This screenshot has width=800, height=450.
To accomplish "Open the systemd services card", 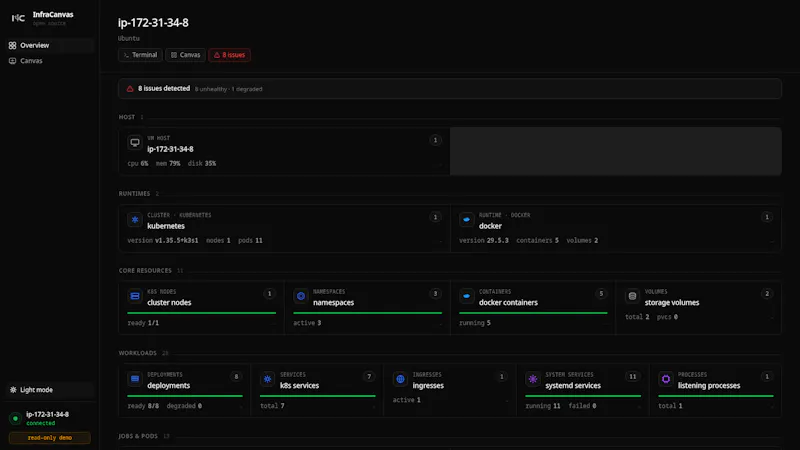I will click(x=583, y=390).
